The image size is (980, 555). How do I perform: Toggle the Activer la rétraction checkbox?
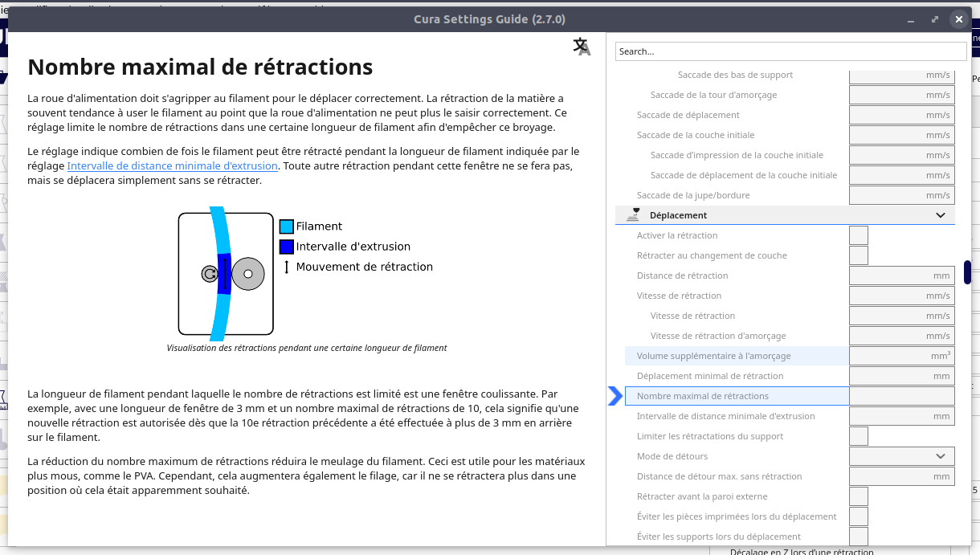pos(859,235)
